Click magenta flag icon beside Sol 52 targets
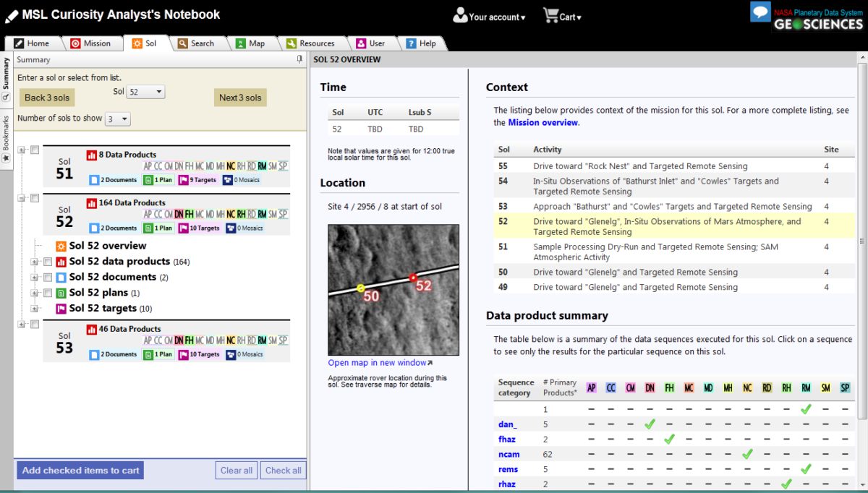 (61, 309)
